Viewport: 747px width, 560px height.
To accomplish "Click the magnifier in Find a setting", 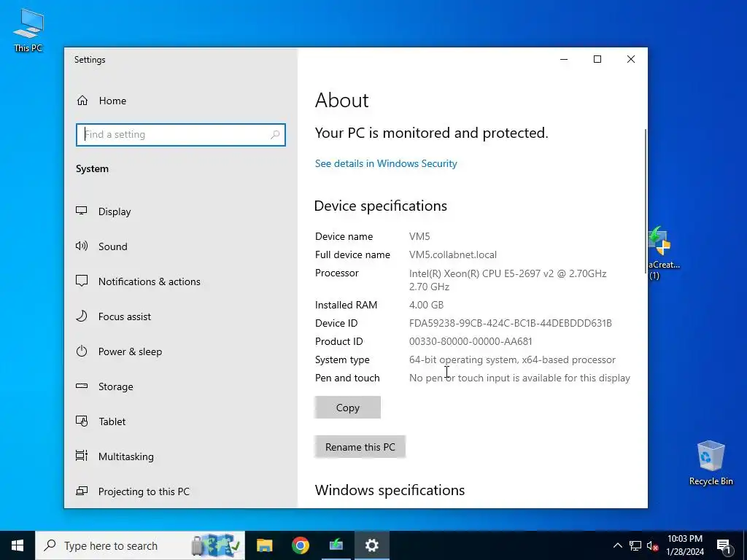I will click(275, 135).
